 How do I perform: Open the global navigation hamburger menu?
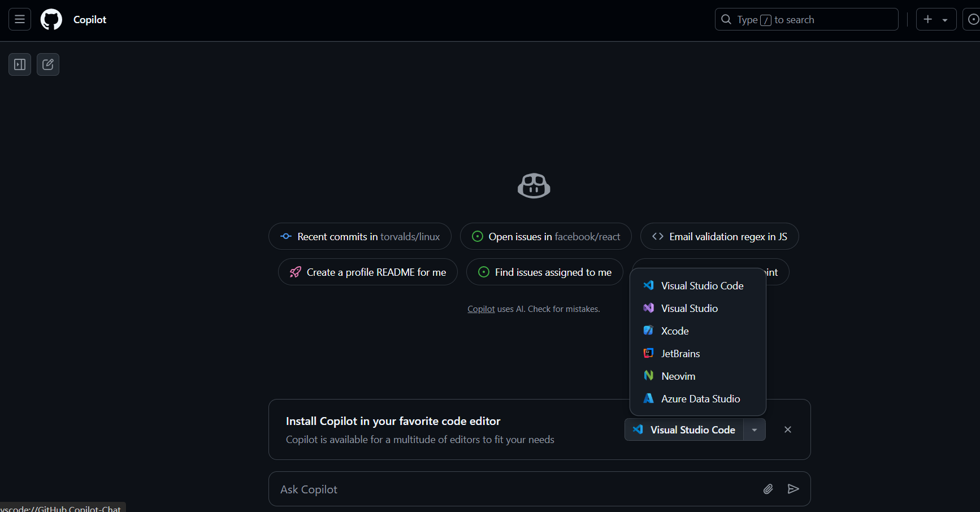(20, 19)
